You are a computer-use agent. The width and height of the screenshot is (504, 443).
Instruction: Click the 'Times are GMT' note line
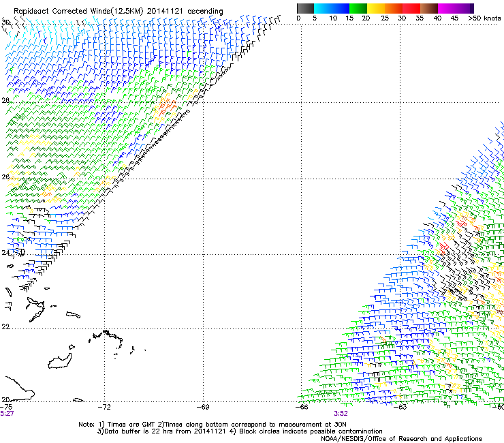[x=212, y=425]
